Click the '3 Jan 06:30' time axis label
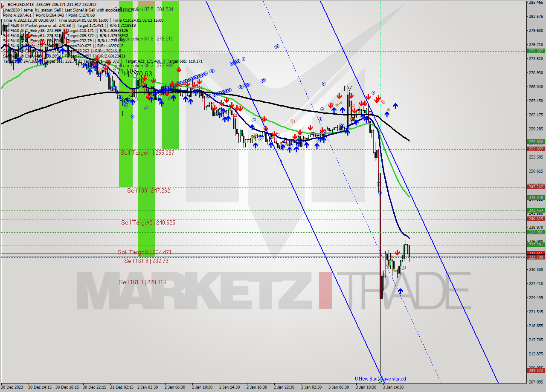This screenshot has height=392, width=546. [x=339, y=388]
